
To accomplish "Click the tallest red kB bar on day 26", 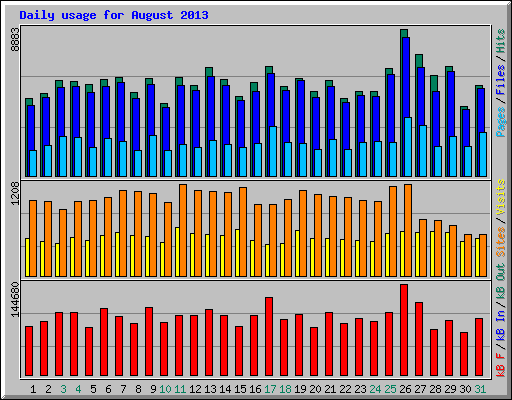I will point(404,330).
